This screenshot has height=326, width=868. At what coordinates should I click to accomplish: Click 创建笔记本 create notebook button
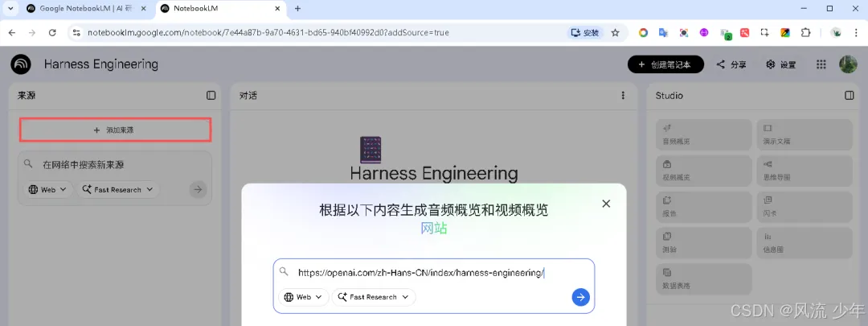point(665,64)
